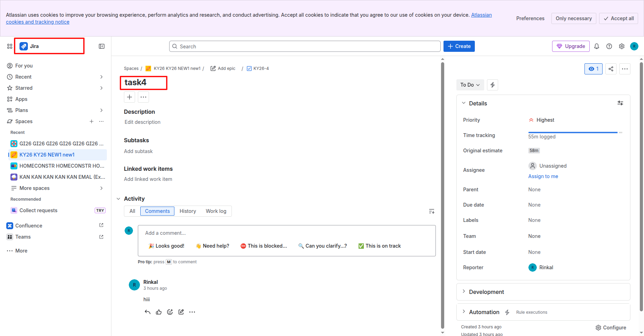Add emoji reaction to Rinkal's comment
The width and height of the screenshot is (644, 336).
pos(170,312)
